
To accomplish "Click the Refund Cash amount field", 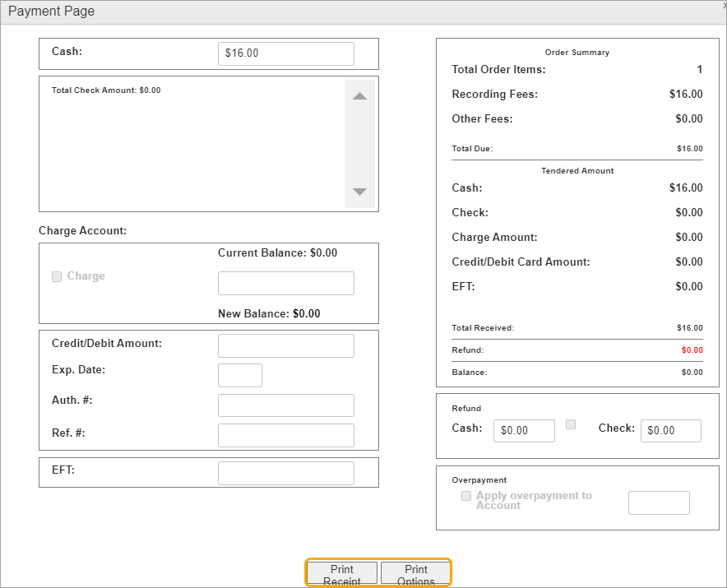I will [x=524, y=431].
